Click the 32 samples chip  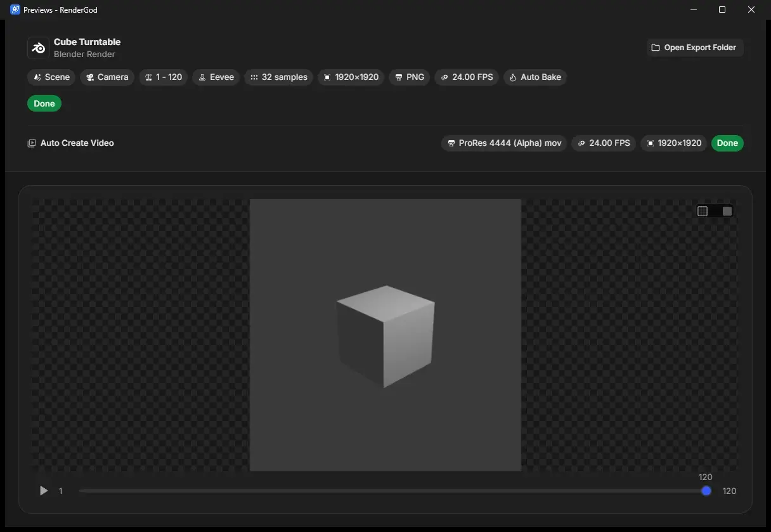pyautogui.click(x=278, y=77)
